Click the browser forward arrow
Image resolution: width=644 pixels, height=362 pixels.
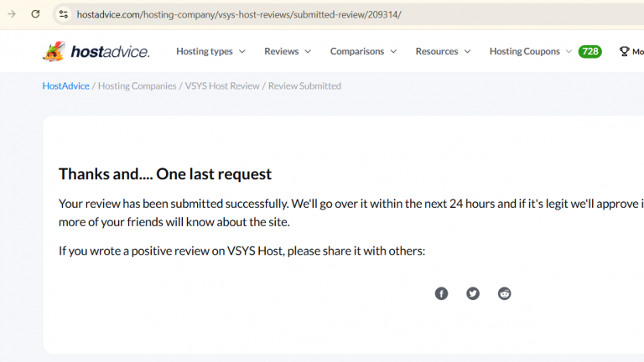coord(12,14)
